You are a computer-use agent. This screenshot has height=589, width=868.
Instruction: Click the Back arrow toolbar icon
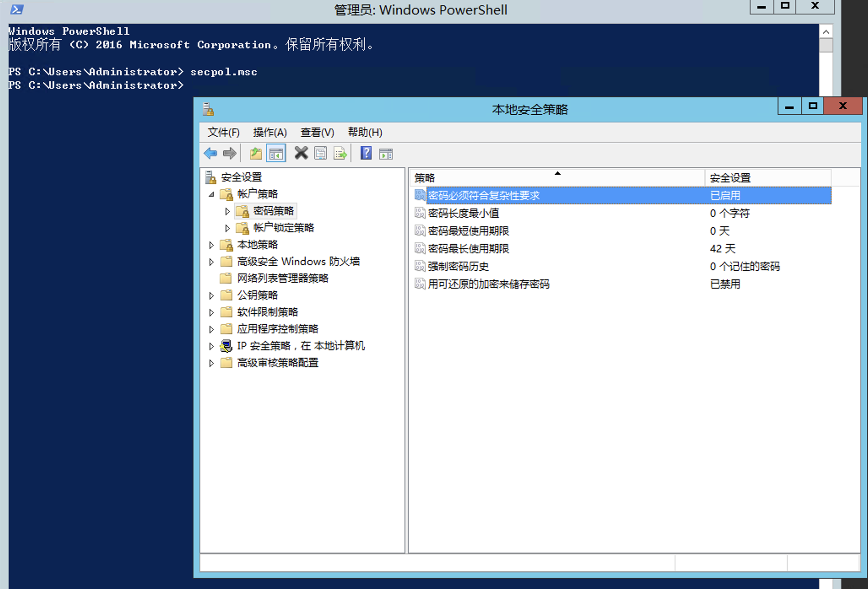210,154
